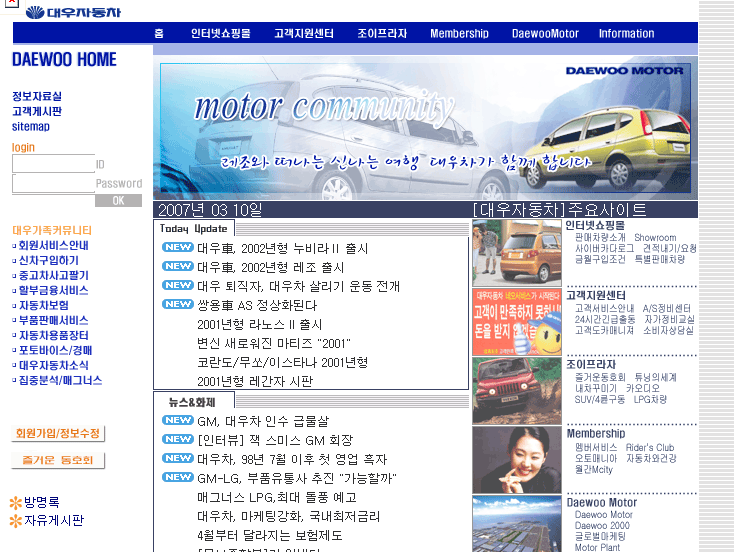The height and width of the screenshot is (552, 734).
Task: Open Rider's Club link under Membership
Action: [x=650, y=447]
